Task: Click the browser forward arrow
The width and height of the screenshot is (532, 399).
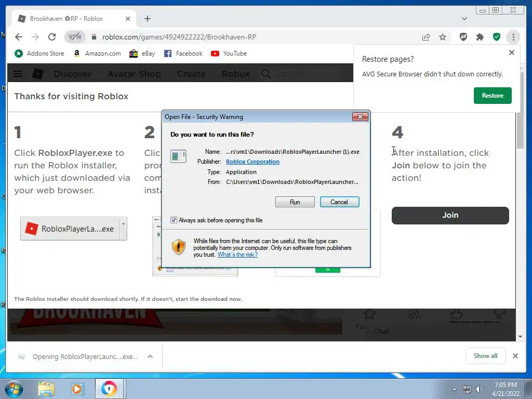Action: pyautogui.click(x=35, y=37)
